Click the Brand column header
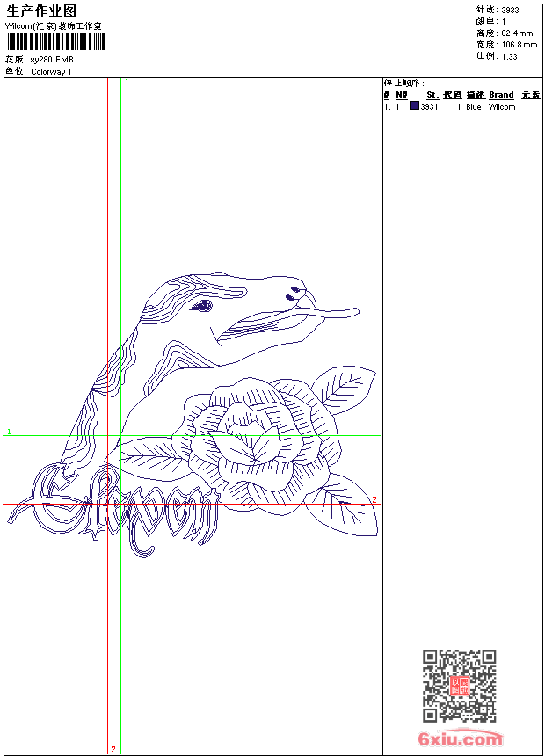The image size is (545, 756). (501, 95)
